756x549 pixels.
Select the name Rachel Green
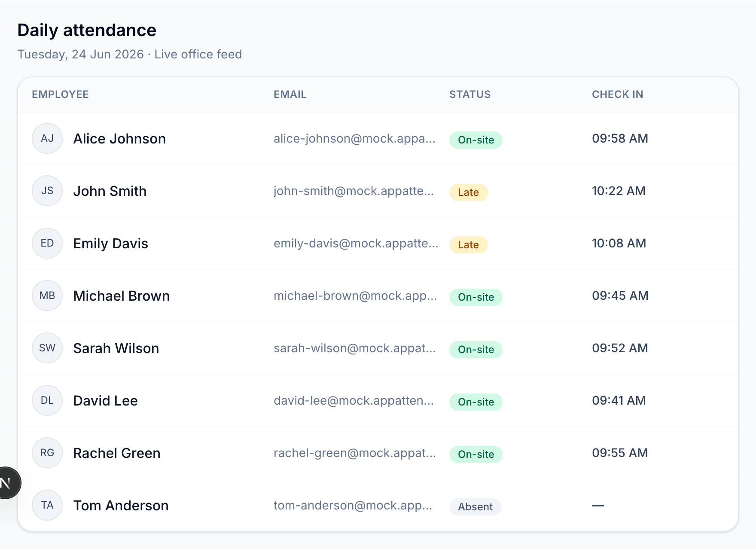[x=117, y=453]
